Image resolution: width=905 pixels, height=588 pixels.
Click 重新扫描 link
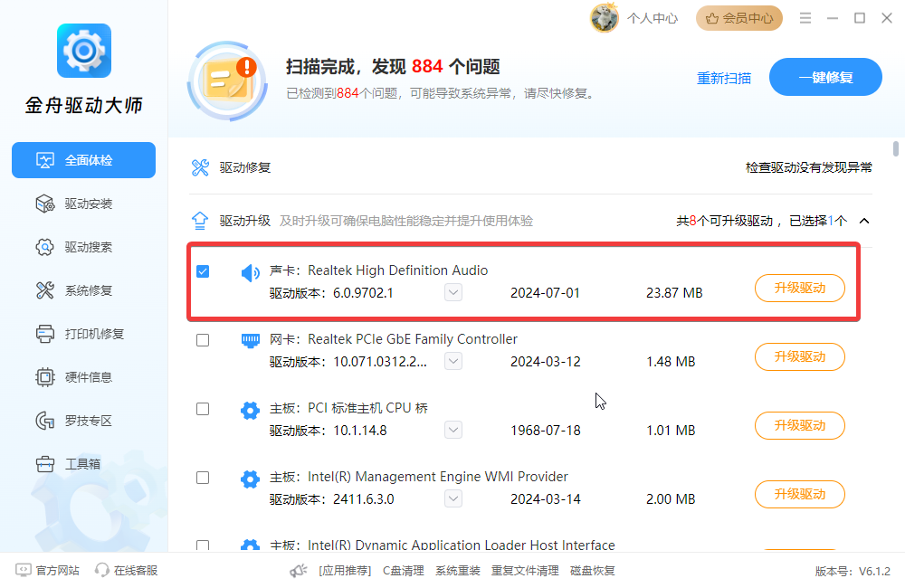[724, 78]
